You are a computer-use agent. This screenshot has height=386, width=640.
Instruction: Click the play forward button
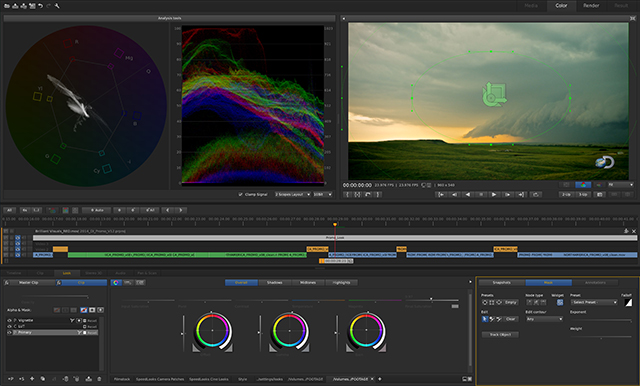pos(494,195)
